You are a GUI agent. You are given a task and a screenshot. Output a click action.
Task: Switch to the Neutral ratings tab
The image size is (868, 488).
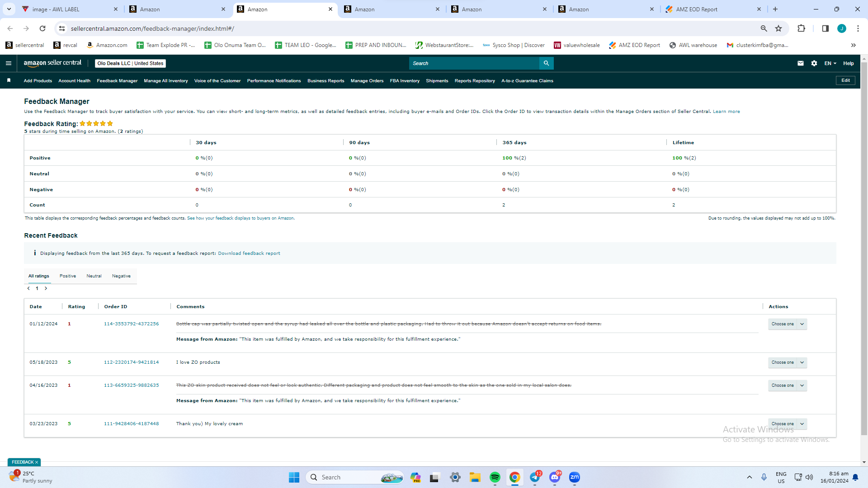[94, 276]
